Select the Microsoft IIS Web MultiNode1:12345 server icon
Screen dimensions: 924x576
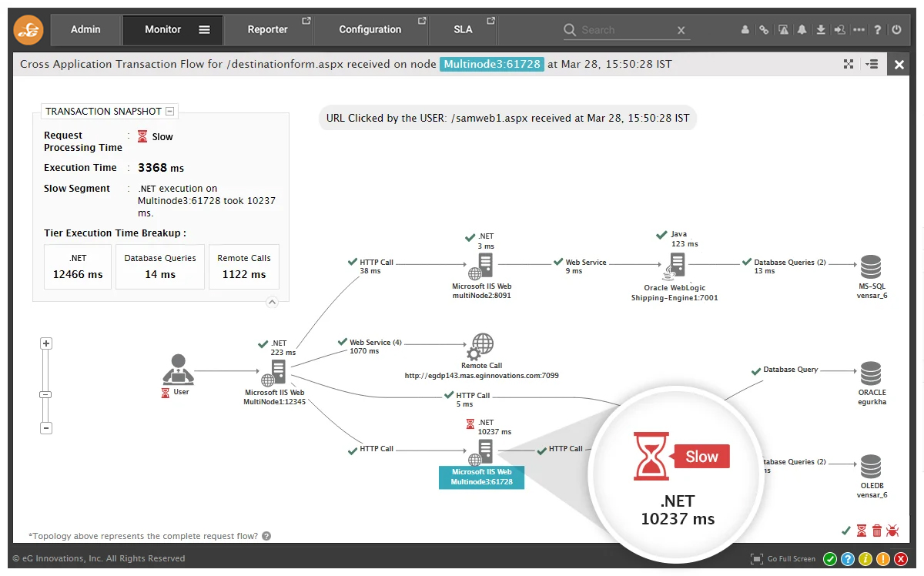[x=274, y=373]
